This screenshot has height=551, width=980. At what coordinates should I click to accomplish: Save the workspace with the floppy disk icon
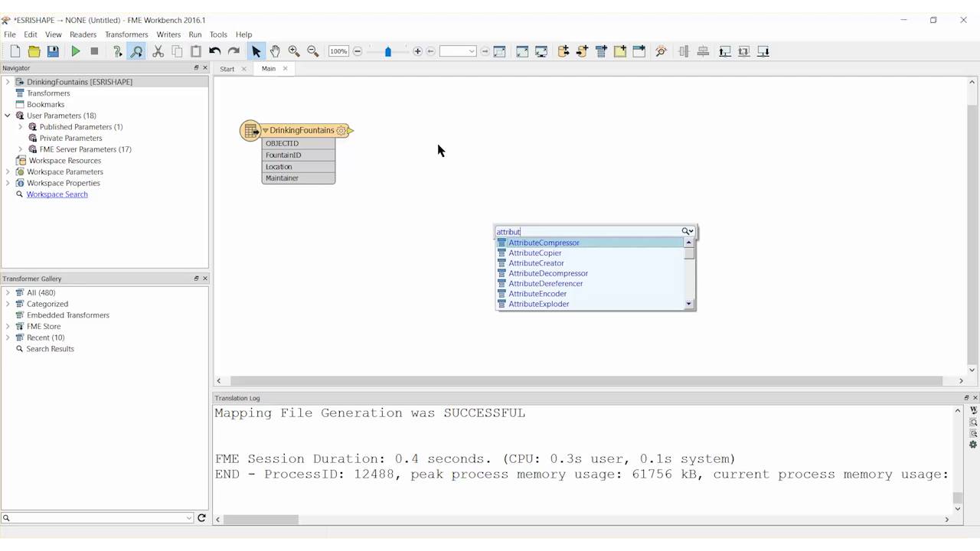tap(53, 51)
